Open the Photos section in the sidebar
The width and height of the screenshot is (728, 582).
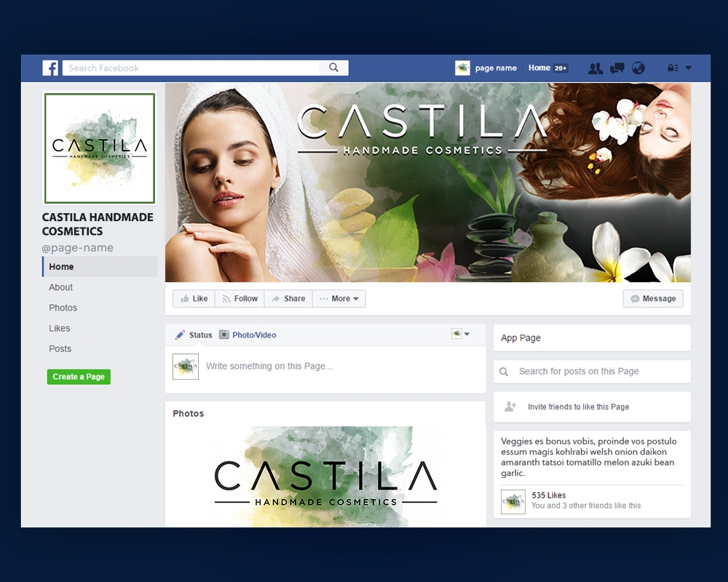pyautogui.click(x=63, y=307)
